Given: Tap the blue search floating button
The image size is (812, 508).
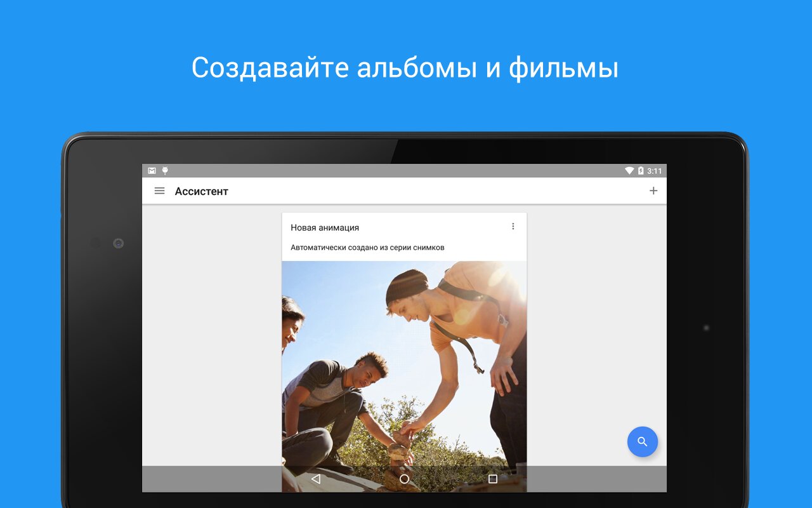Looking at the screenshot, I should (643, 442).
